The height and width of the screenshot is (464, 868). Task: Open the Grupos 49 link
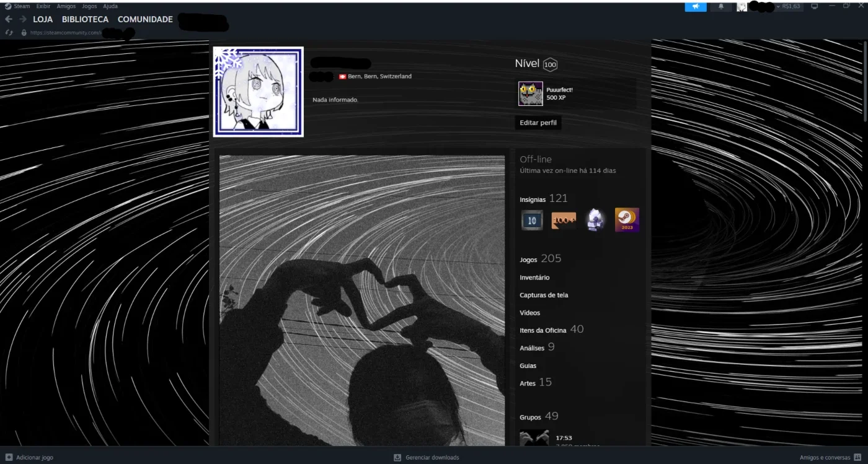click(539, 416)
